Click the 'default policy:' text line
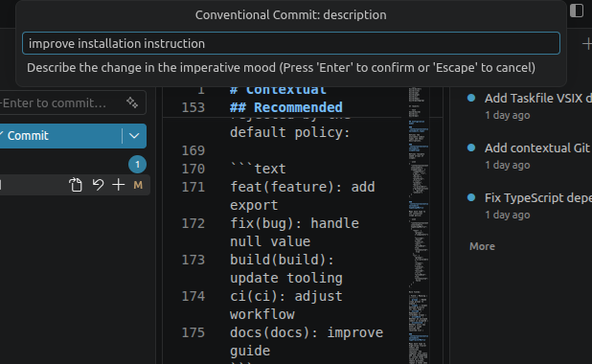 point(290,132)
